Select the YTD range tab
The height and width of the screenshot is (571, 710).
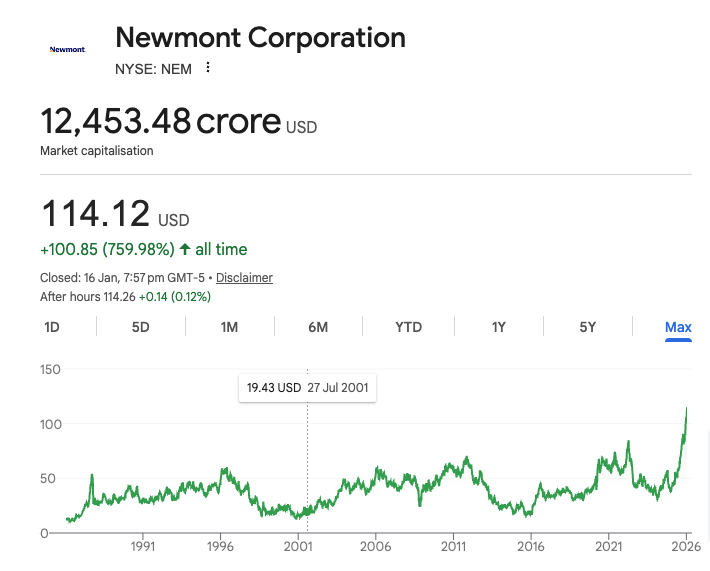click(408, 327)
